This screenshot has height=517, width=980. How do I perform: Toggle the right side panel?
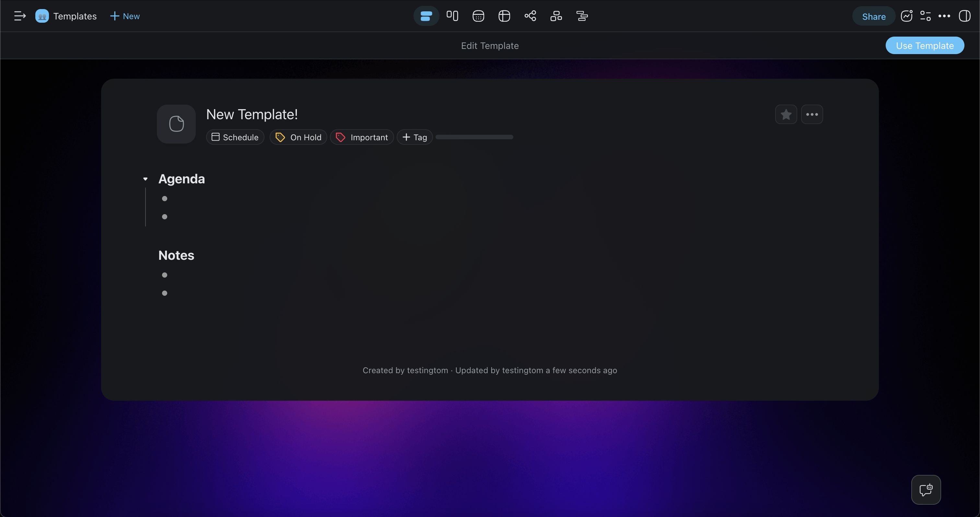[964, 16]
